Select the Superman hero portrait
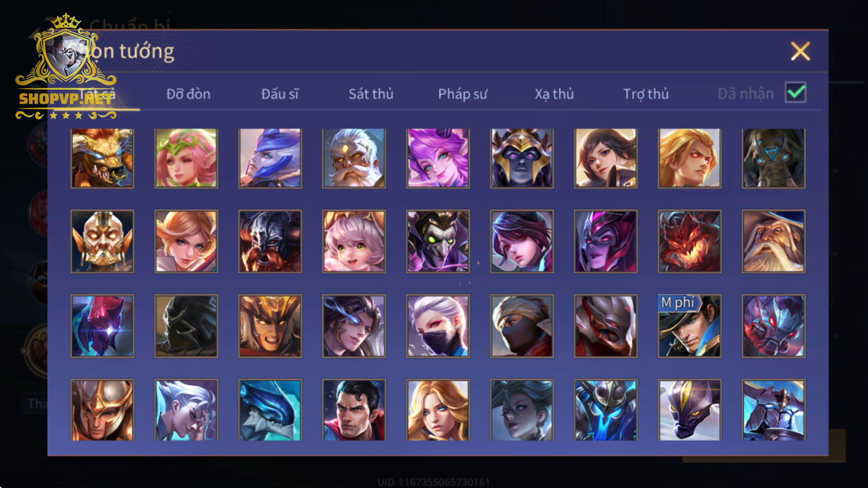Viewport: 868px width, 488px height. click(354, 409)
